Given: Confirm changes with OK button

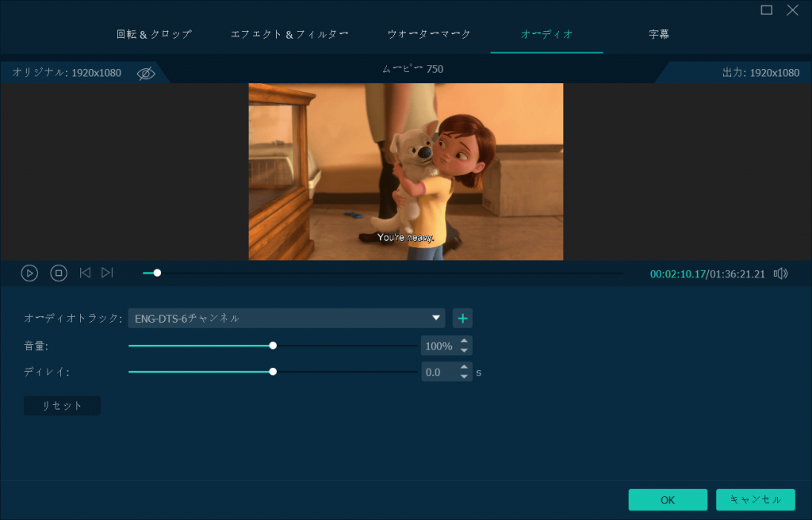Looking at the screenshot, I should [668, 500].
